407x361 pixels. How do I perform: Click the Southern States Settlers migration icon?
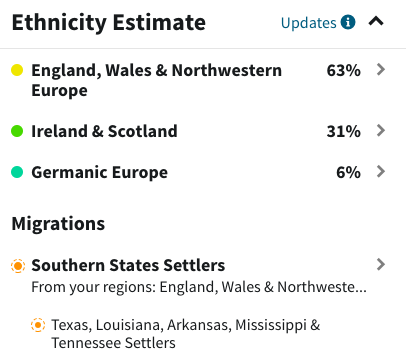(x=18, y=266)
